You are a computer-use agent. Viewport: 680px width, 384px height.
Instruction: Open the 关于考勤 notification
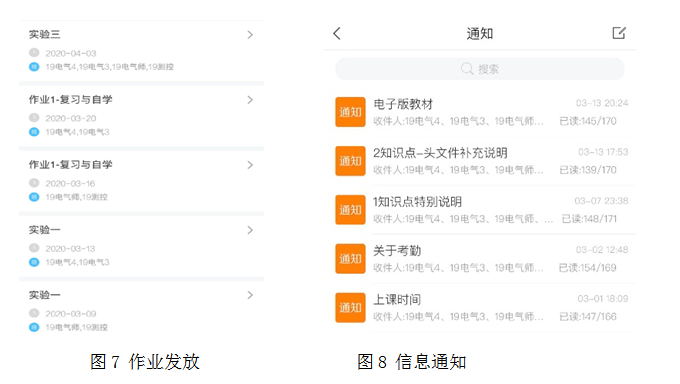click(397, 251)
